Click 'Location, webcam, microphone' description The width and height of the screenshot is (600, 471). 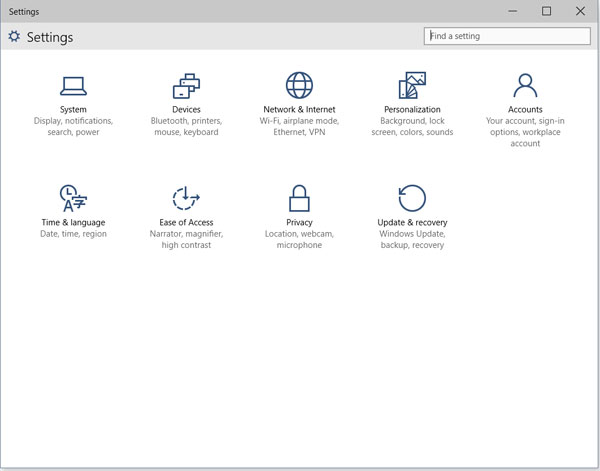pos(299,239)
